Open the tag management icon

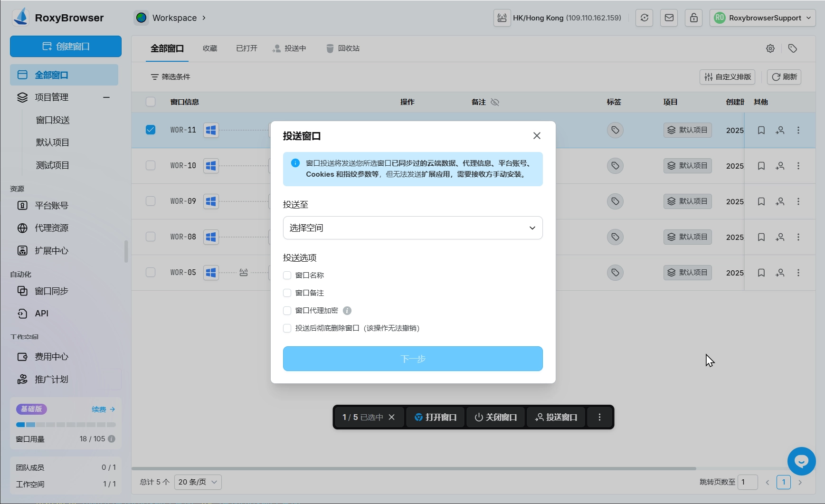tap(792, 48)
